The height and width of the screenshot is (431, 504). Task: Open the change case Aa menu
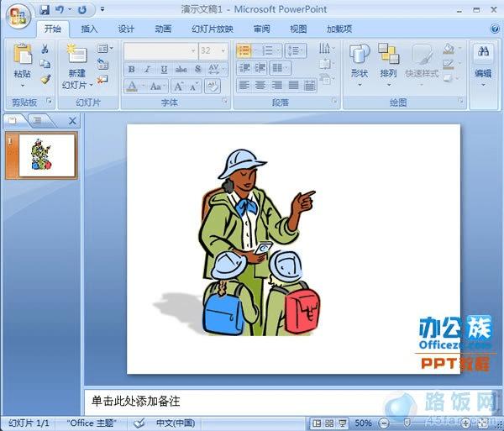pos(156,87)
